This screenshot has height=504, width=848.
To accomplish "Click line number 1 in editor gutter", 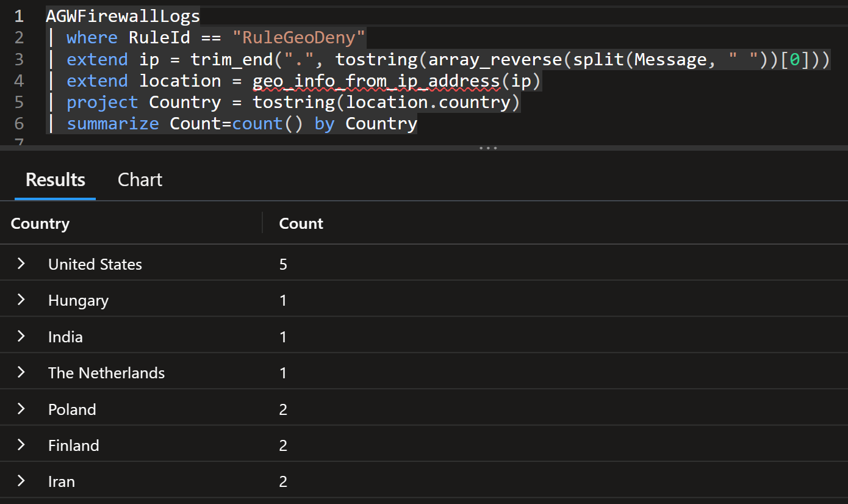I will pyautogui.click(x=18, y=16).
